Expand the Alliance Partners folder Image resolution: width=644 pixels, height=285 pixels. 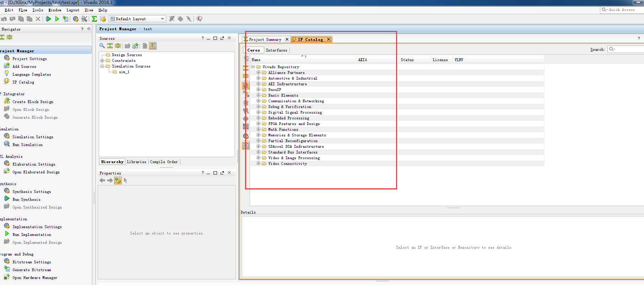(259, 72)
